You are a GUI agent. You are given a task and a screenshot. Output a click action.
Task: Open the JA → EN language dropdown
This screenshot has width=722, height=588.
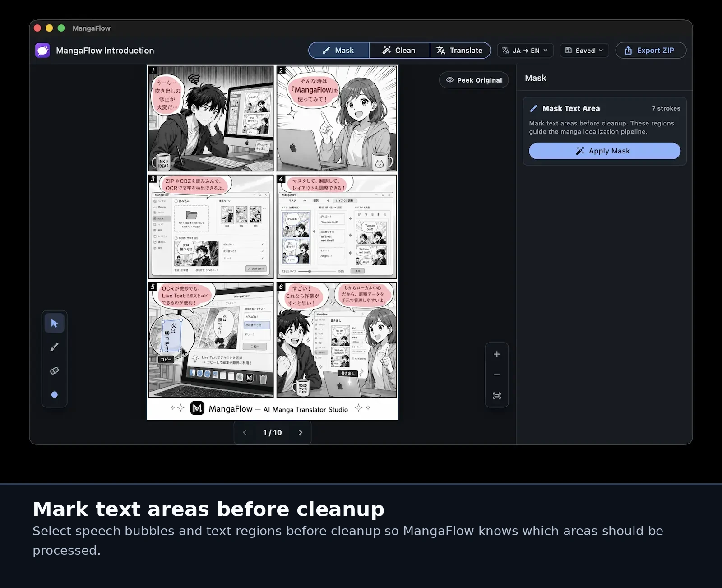tap(525, 51)
